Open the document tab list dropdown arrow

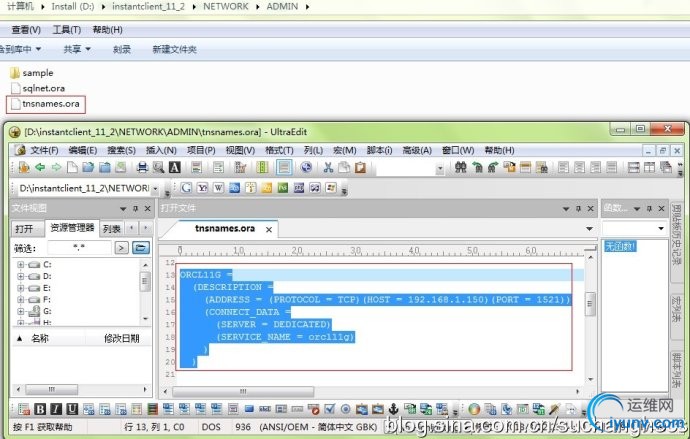(x=589, y=229)
